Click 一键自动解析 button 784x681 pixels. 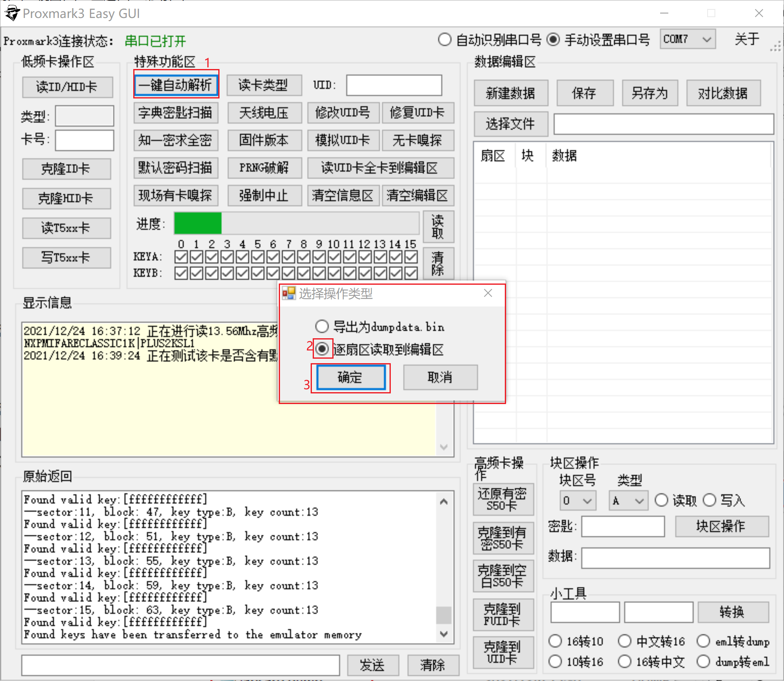pos(176,85)
